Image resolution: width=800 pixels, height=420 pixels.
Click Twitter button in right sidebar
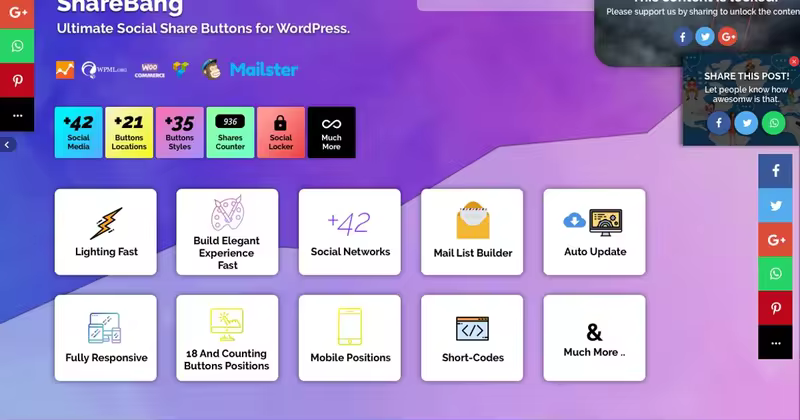(776, 205)
